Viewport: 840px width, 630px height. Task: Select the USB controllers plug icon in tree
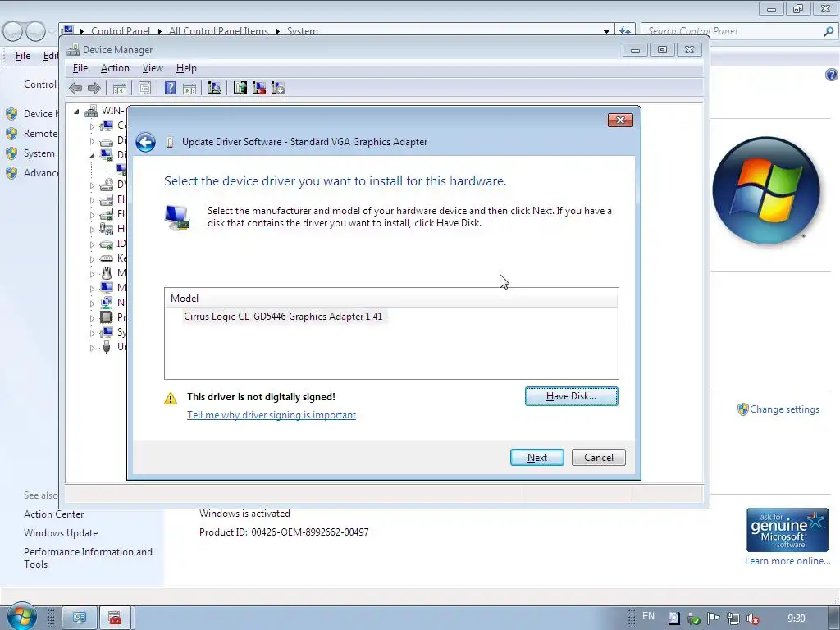coord(107,347)
